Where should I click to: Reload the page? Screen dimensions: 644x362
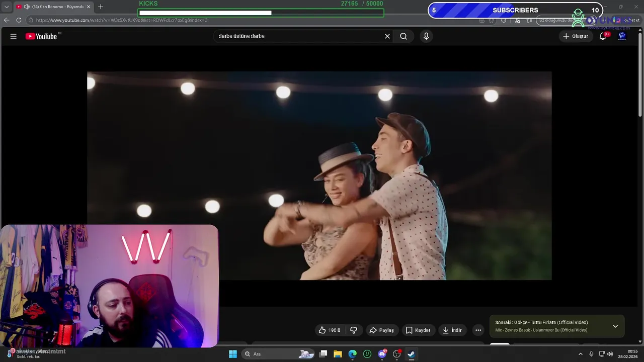point(19,20)
